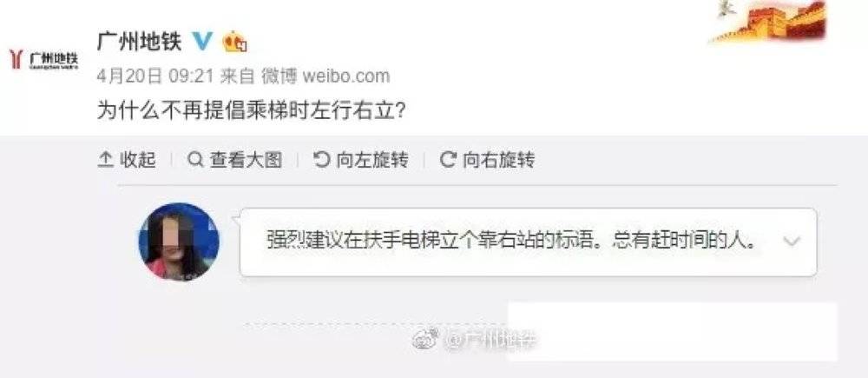The image size is (868, 378).
Task: Choose 向左旋转 text option
Action: tap(372, 160)
